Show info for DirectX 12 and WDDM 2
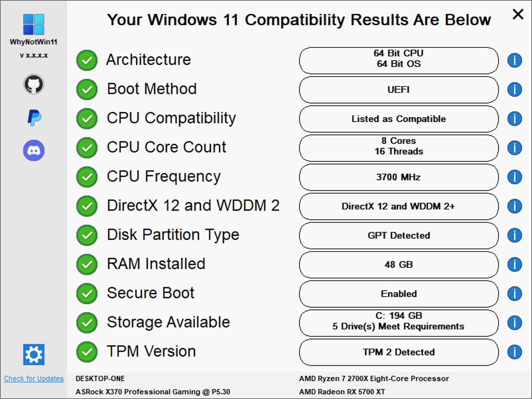The width and height of the screenshot is (532, 399). 514,206
